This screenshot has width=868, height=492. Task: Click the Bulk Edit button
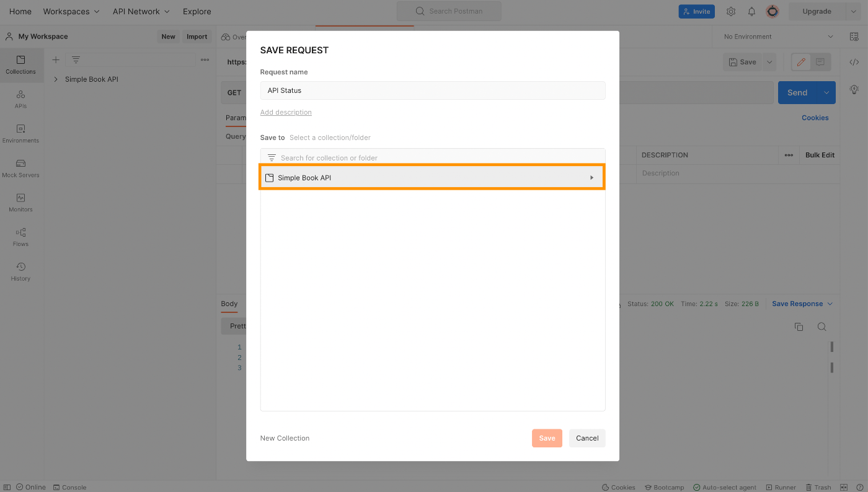point(820,155)
